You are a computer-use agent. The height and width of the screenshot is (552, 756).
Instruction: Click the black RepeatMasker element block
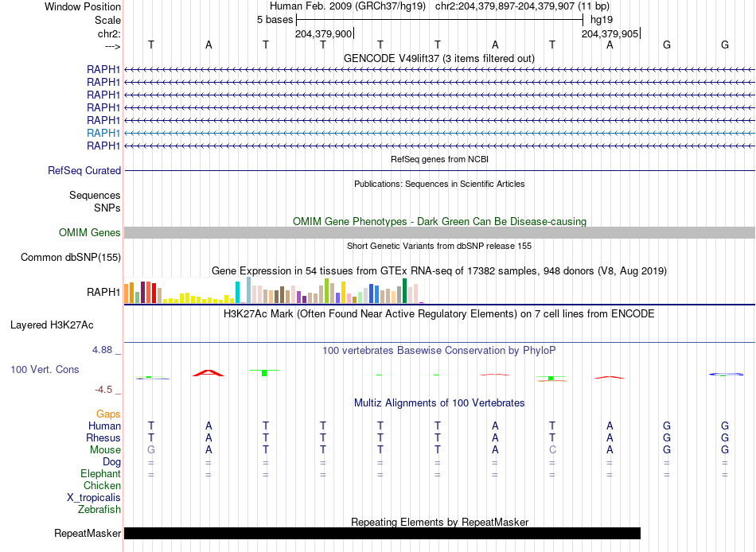pyautogui.click(x=382, y=533)
